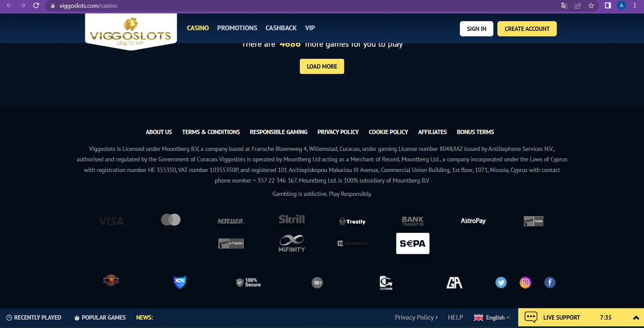Click the Facebook icon in footer
644x328 pixels.
coord(550,282)
